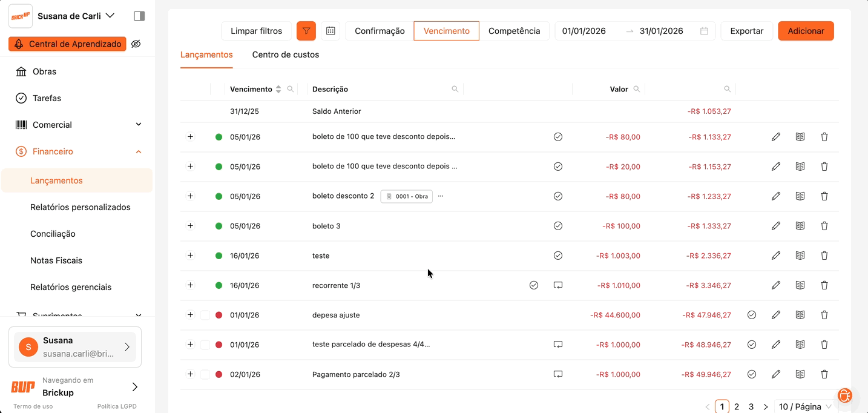
Task: Click the orange filter funnel icon
Action: click(306, 31)
